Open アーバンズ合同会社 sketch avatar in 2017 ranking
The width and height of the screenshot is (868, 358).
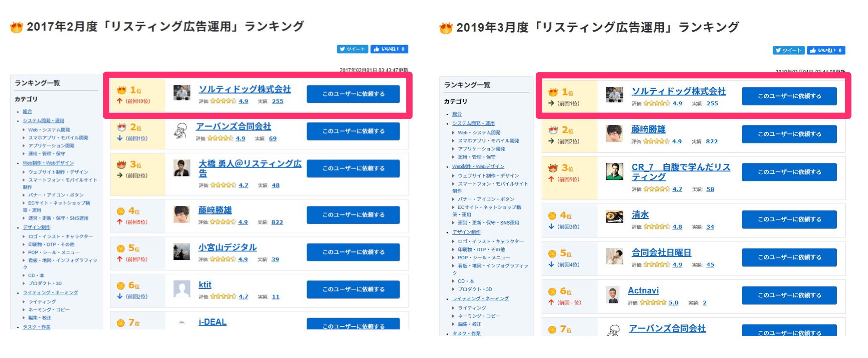(180, 131)
